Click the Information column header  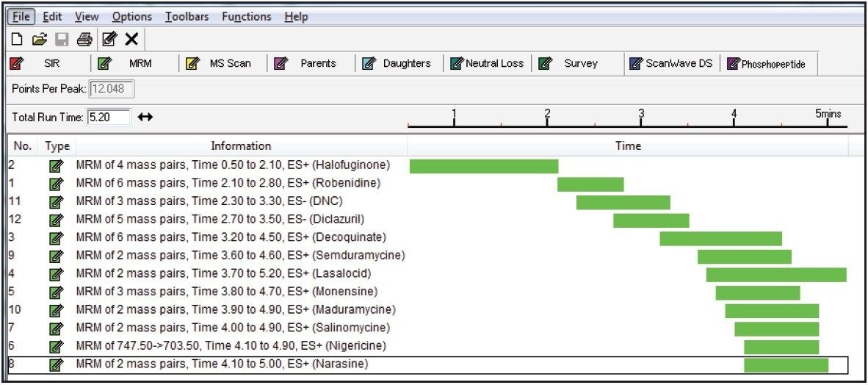242,146
